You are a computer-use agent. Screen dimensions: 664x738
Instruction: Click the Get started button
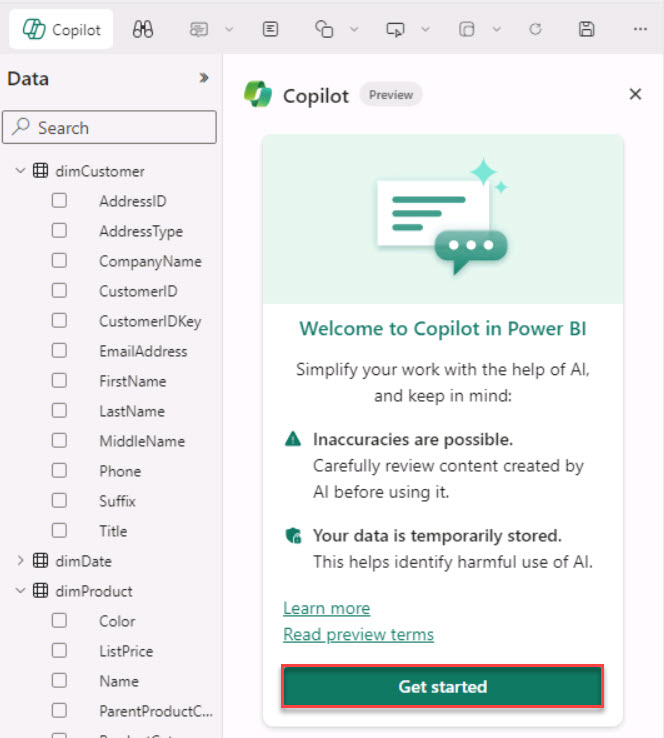(x=442, y=687)
